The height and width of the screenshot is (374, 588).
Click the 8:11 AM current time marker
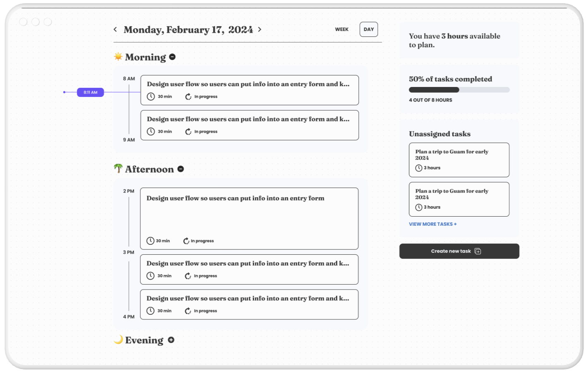coord(90,92)
